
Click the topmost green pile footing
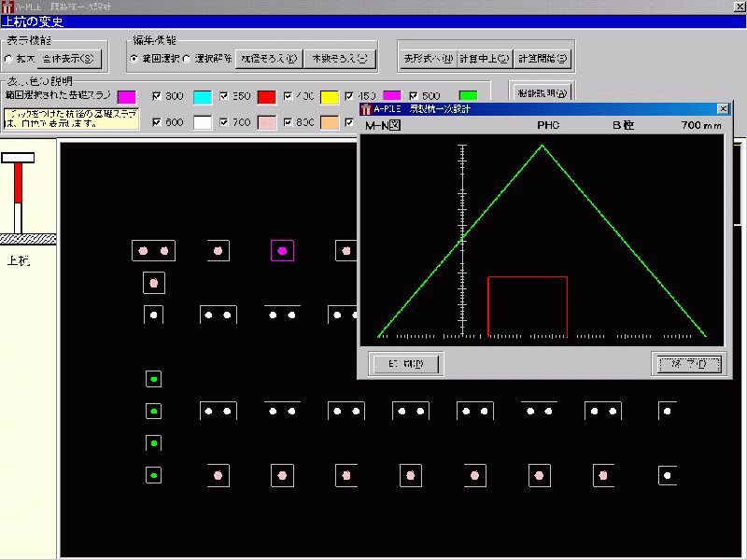click(154, 378)
